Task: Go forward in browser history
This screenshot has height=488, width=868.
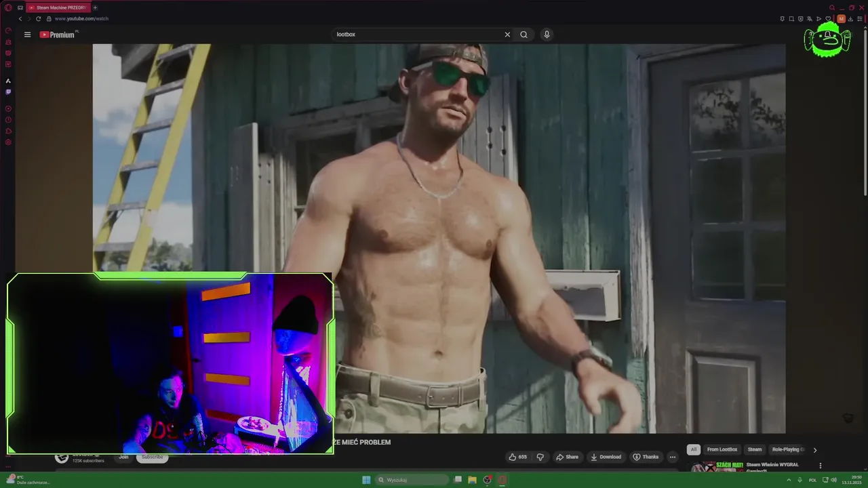Action: tap(29, 18)
